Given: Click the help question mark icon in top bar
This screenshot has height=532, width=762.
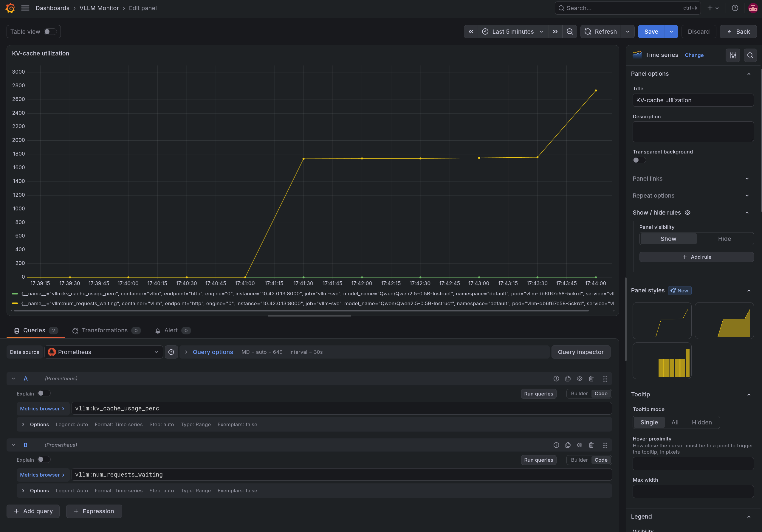Looking at the screenshot, I should point(735,8).
